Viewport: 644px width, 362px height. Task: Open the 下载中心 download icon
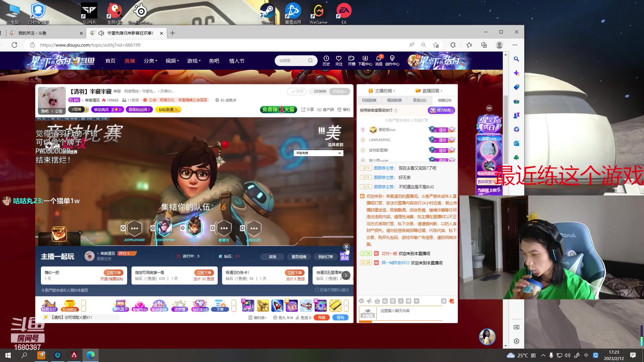pyautogui.click(x=365, y=60)
